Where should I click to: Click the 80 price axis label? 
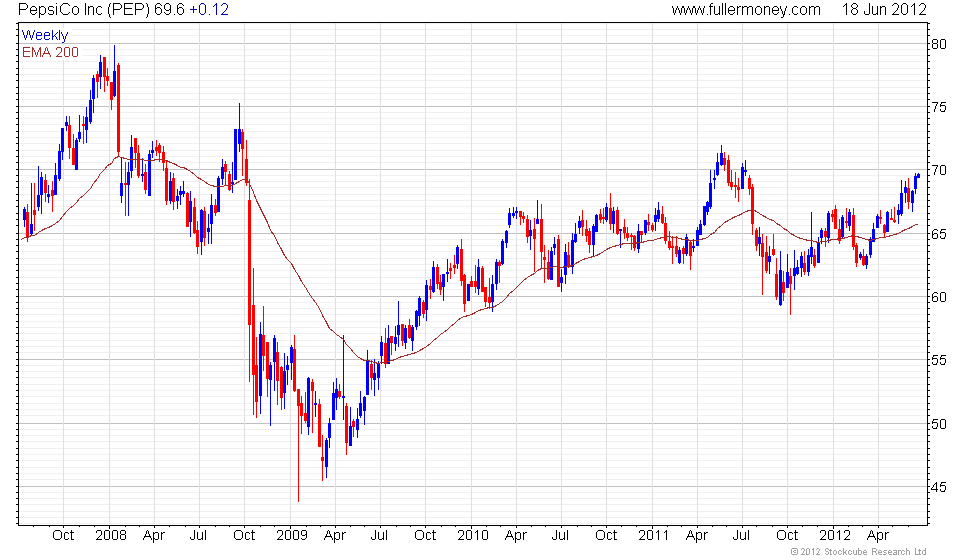(939, 44)
